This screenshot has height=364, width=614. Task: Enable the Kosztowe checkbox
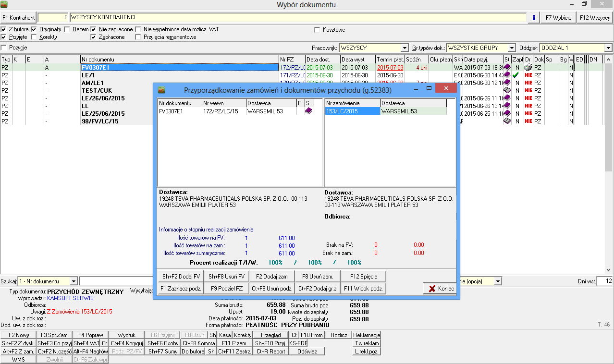[317, 30]
